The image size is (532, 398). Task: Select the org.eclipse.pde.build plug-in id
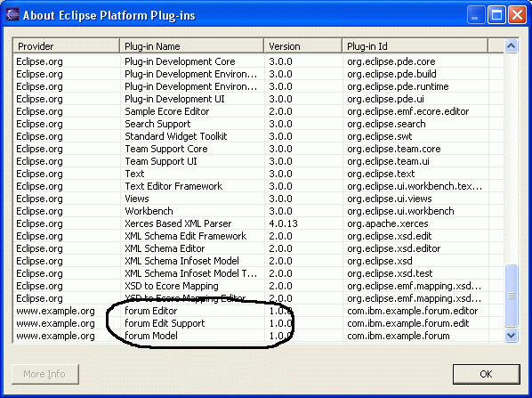click(x=391, y=74)
